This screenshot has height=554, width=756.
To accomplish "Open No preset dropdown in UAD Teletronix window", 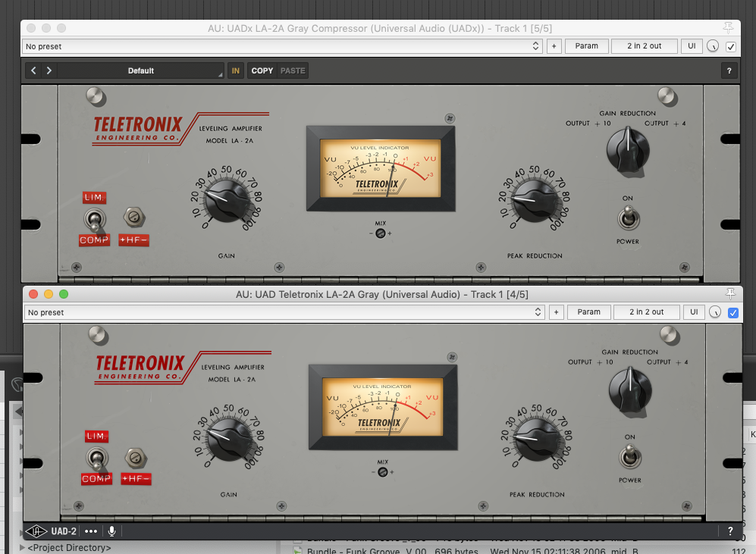I will (x=284, y=312).
